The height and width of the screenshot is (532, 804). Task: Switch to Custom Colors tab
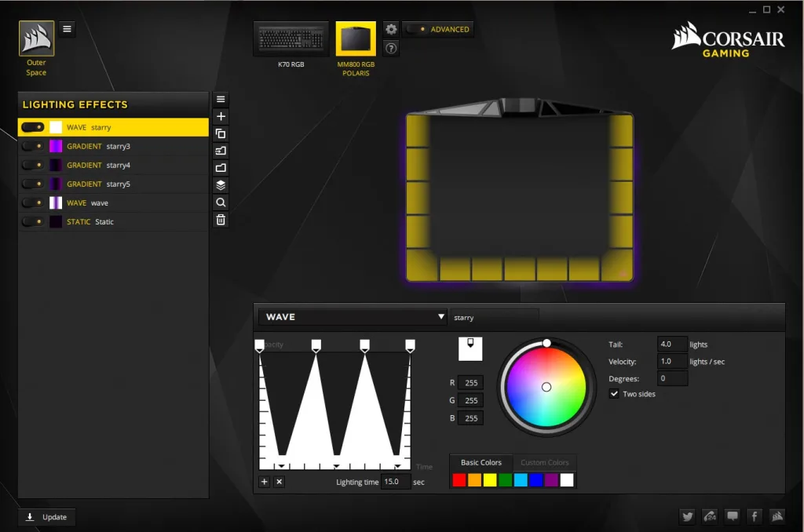tap(545, 462)
